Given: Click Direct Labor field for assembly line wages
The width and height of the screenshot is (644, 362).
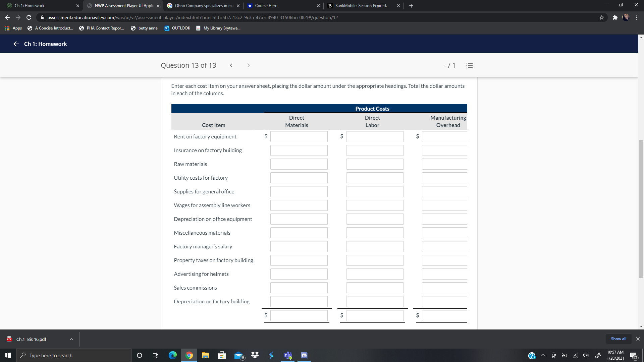Looking at the screenshot, I should point(375,205).
